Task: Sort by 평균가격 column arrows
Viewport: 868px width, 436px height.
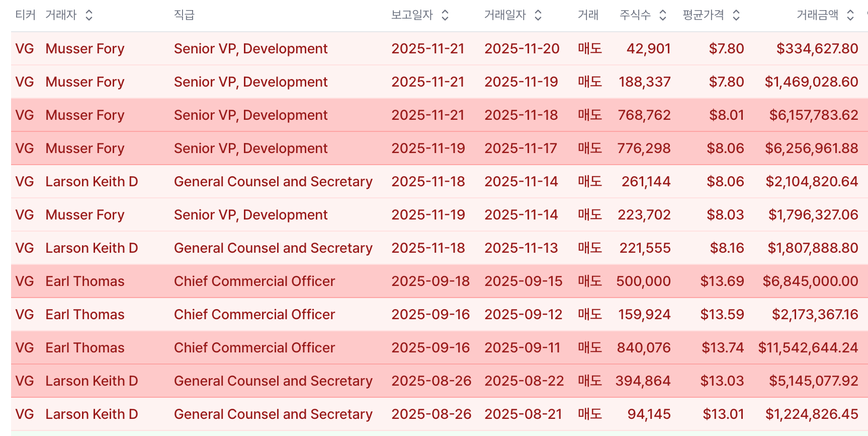Action: tap(736, 15)
